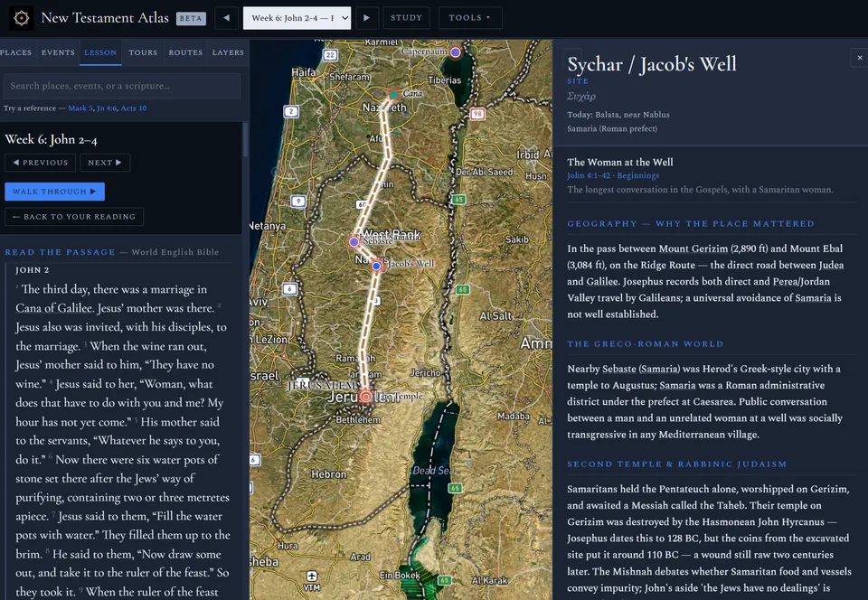This screenshot has height=600, width=868.
Task: Click 'SECOND TEMPLE & RABBINIC JUDAISM' heading
Action: [677, 464]
